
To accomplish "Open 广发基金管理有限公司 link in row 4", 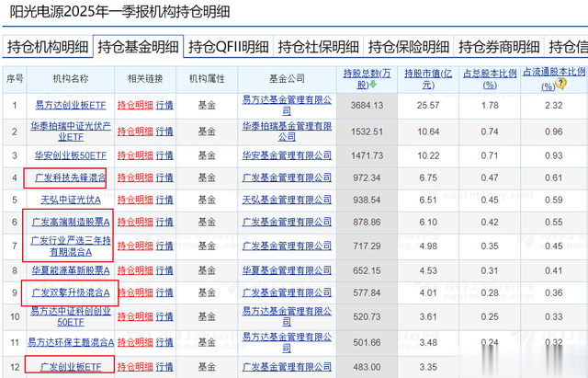I will click(x=287, y=178).
